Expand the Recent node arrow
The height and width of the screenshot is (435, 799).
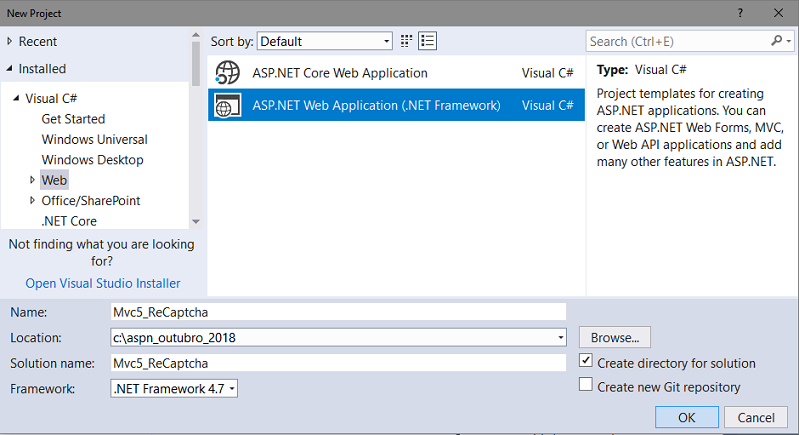(9, 41)
